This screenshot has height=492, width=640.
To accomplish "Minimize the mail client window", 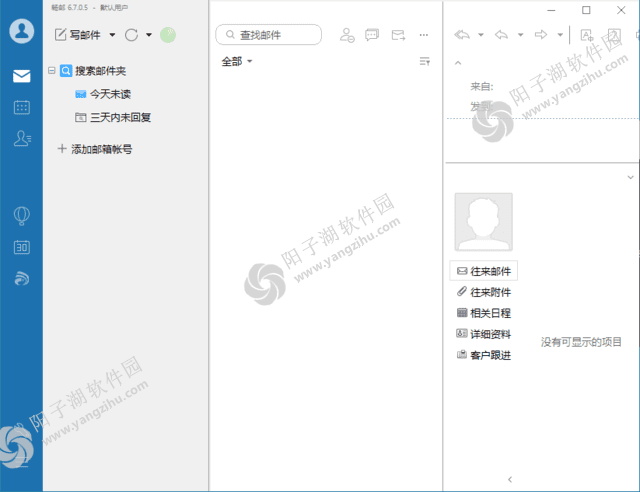I will click(551, 10).
